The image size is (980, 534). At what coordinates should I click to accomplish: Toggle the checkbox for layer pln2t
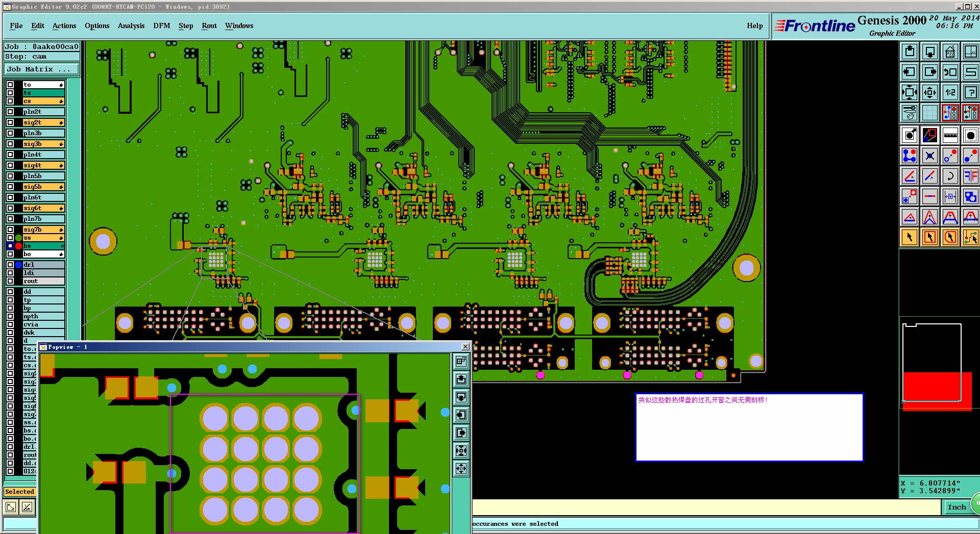click(10, 112)
